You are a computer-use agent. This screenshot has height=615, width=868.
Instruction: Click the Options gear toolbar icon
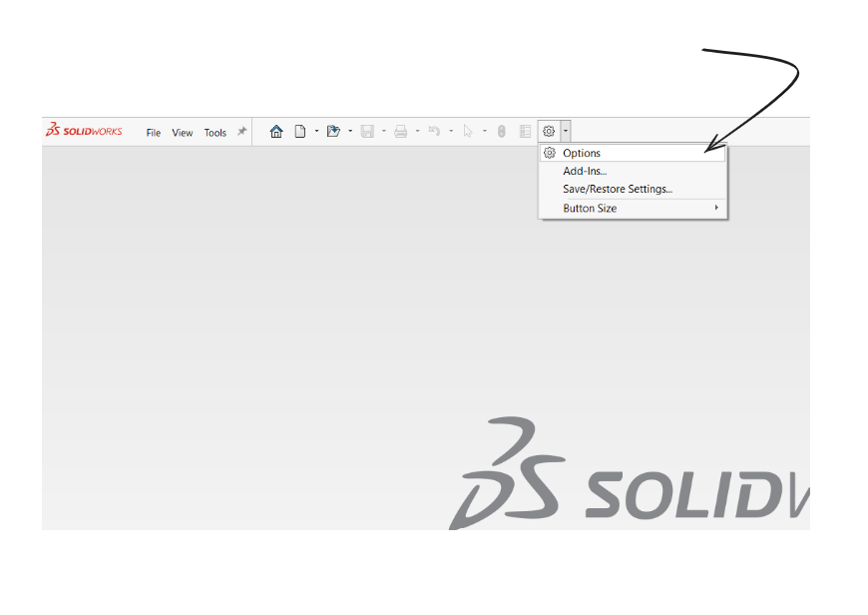pos(549,132)
